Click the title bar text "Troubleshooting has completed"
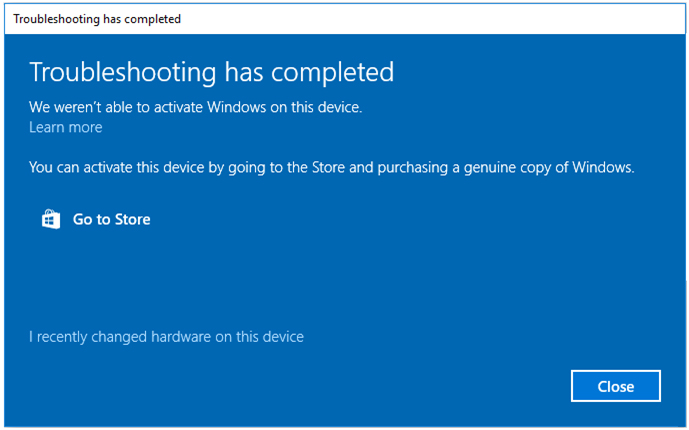The height and width of the screenshot is (430, 689). coord(97,18)
